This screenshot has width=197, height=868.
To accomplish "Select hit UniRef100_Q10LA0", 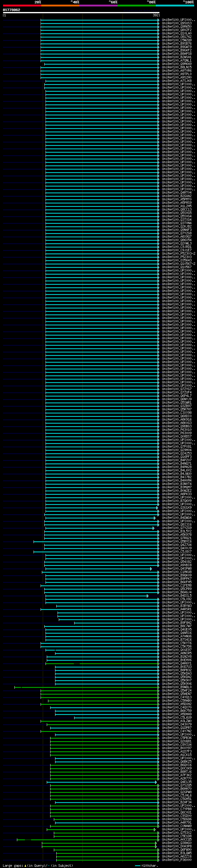I will [177, 34].
